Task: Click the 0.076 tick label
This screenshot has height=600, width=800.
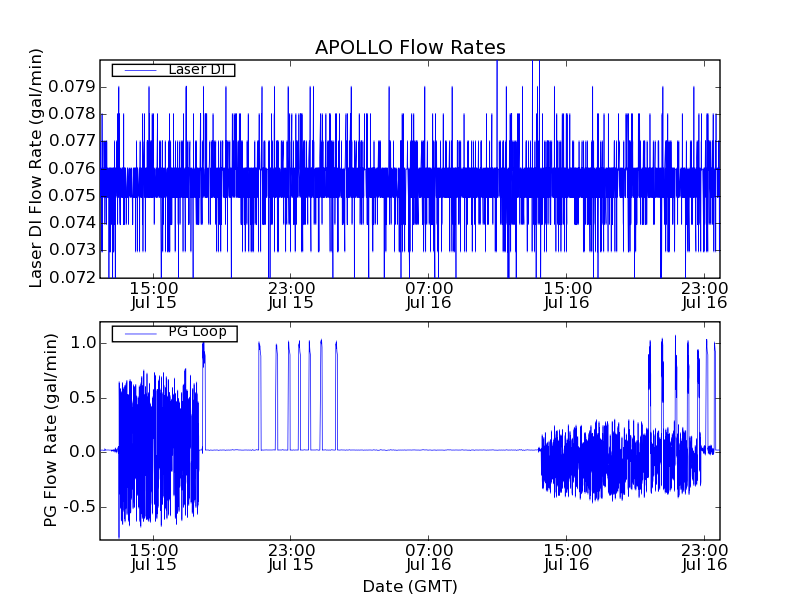Action: (72, 168)
